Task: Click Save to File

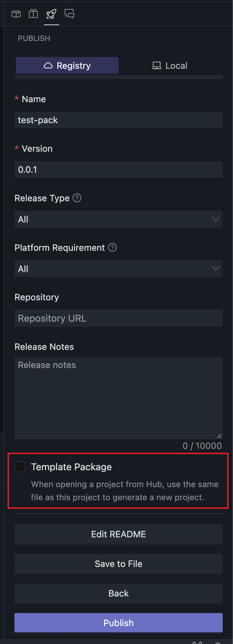Action: [x=118, y=564]
